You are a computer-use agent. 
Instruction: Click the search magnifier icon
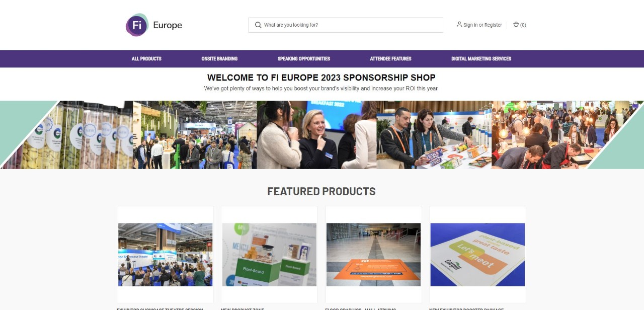(x=258, y=25)
